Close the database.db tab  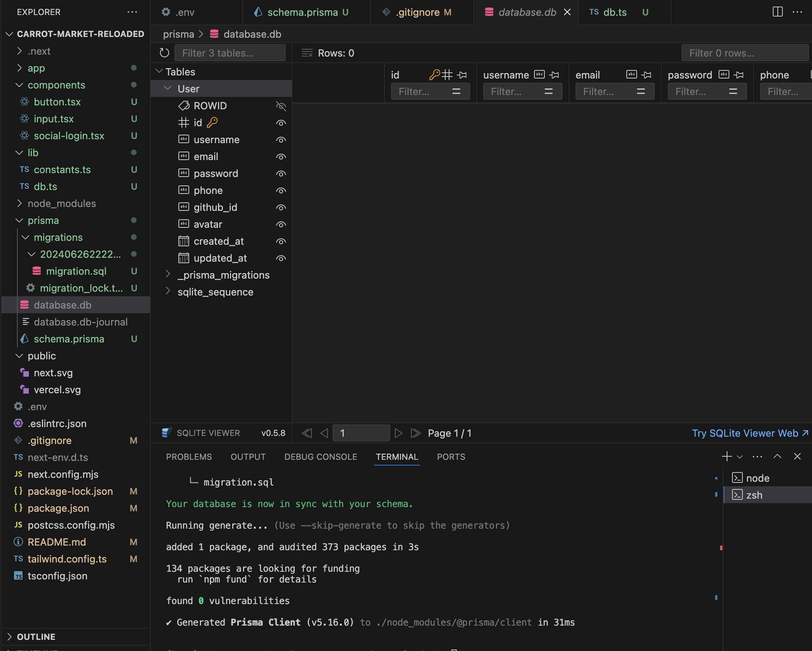point(567,12)
